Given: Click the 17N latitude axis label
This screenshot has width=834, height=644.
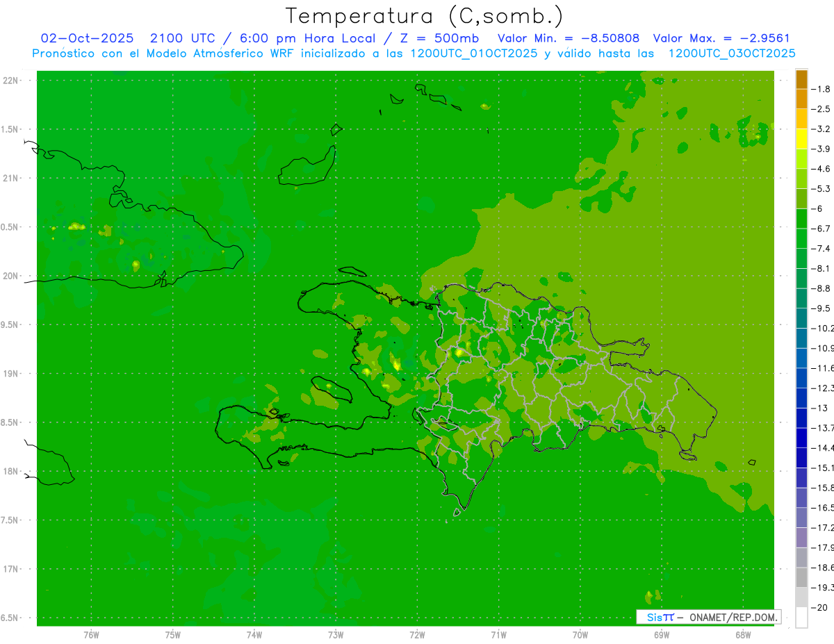Looking at the screenshot, I should tap(12, 569).
